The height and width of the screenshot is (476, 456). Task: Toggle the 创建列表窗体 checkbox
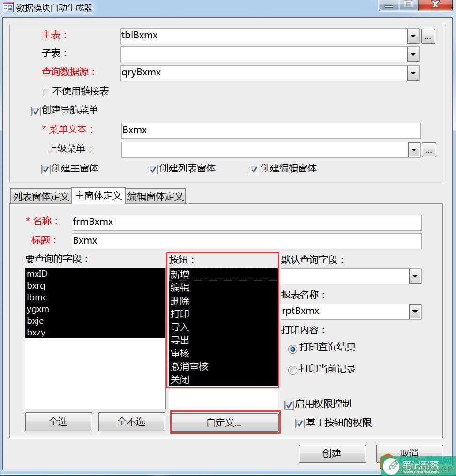pos(153,170)
